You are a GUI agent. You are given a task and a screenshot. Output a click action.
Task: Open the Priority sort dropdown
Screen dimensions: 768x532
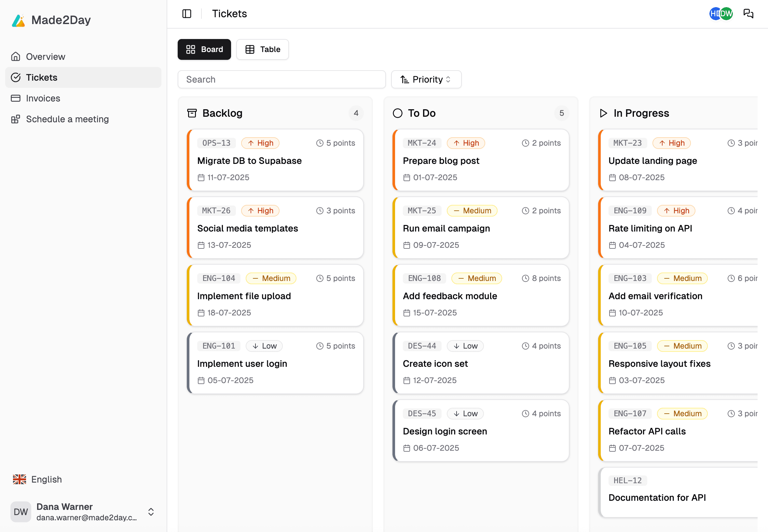(x=426, y=79)
